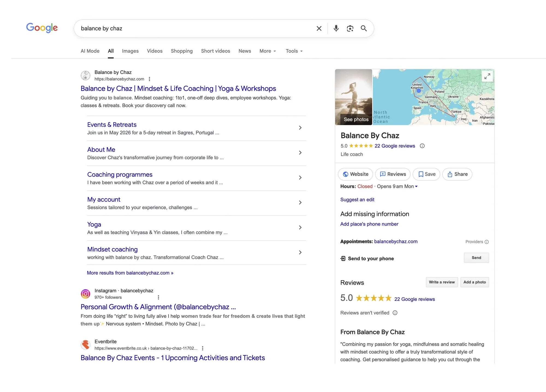This screenshot has width=546, height=392.
Task: Open options menu for Eventbrite result
Action: [x=203, y=348]
